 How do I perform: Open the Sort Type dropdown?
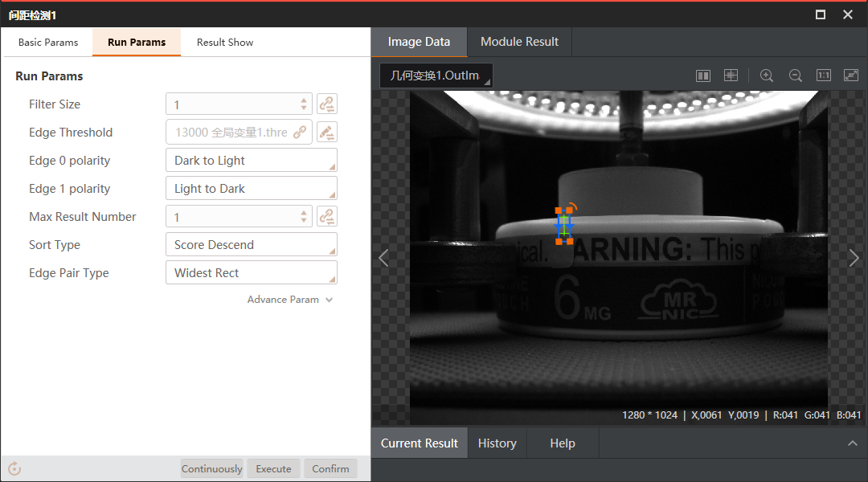click(x=251, y=245)
